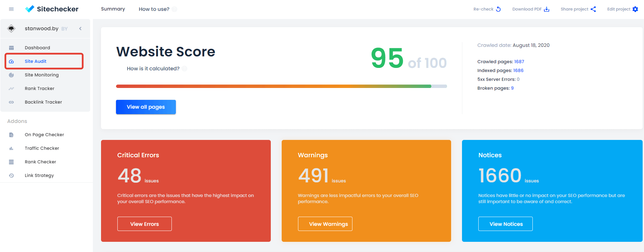Select Site Audit in sidebar
Screen dimensions: 644x252
tap(36, 61)
